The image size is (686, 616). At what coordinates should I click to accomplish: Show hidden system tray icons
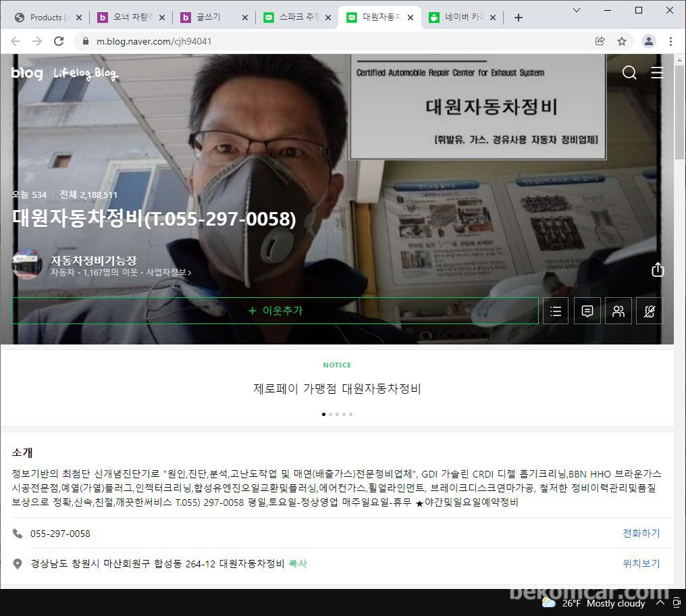click(660, 603)
